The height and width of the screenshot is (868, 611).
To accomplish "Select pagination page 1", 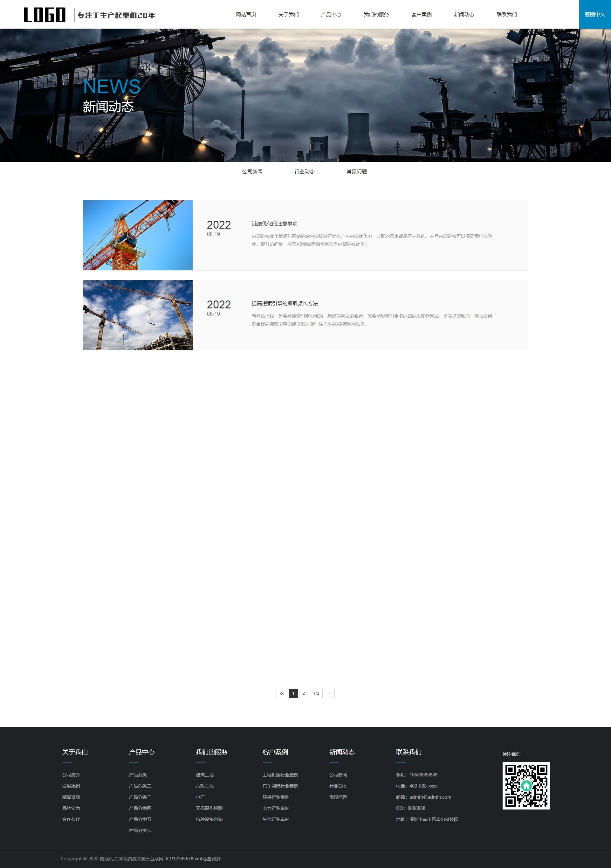I will click(293, 693).
